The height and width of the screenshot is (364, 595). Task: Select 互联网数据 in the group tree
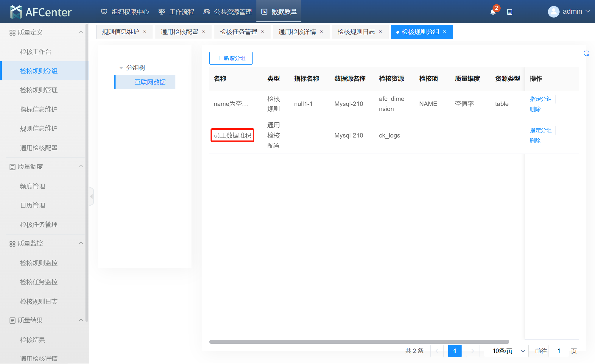tap(150, 82)
